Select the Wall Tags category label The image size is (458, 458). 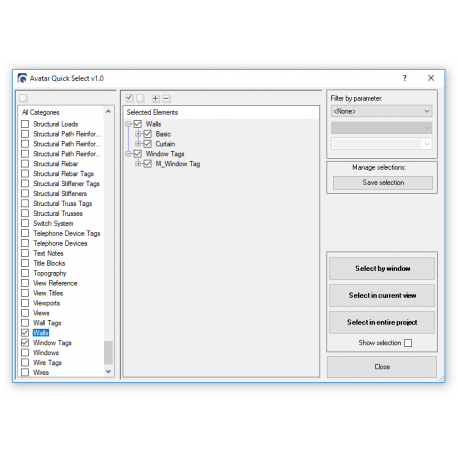(x=47, y=323)
